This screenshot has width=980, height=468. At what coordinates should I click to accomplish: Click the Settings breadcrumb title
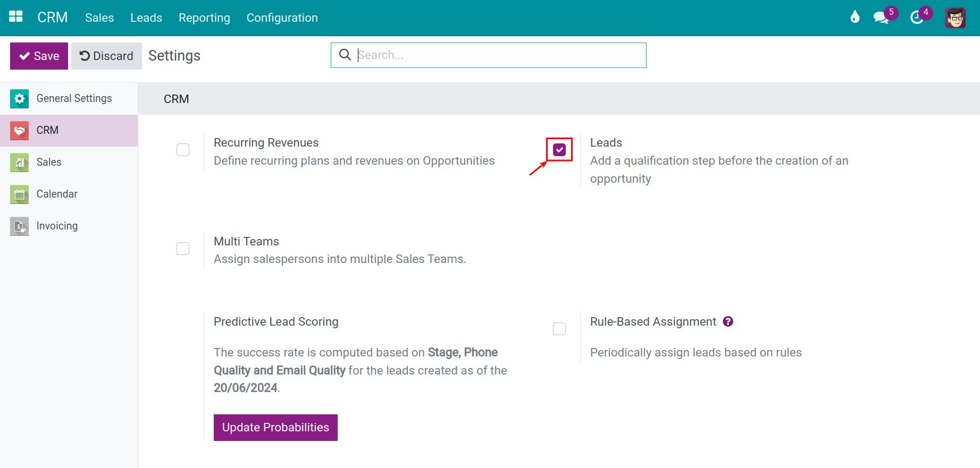(x=174, y=56)
